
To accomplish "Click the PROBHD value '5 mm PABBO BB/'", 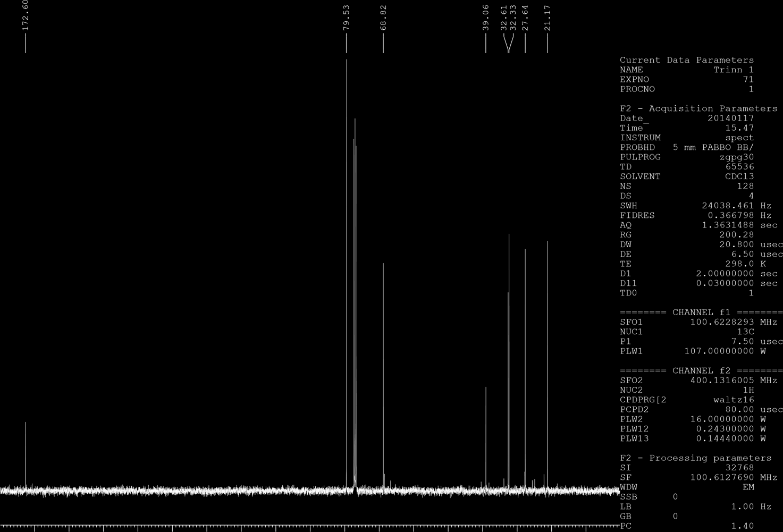I will (x=713, y=147).
